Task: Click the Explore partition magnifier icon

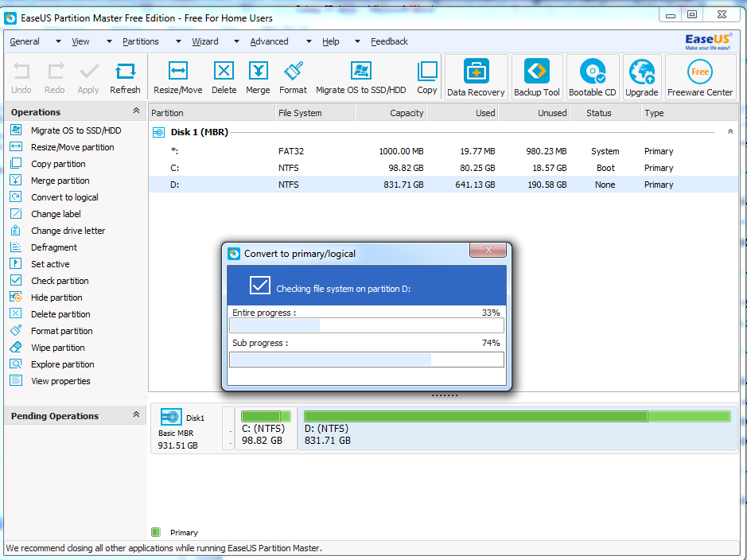Action: pos(16,364)
